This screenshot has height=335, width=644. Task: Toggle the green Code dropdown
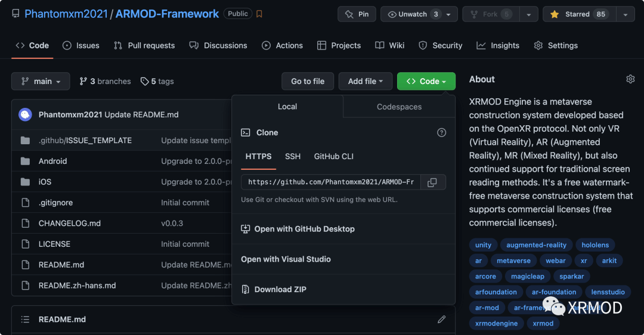pos(426,81)
